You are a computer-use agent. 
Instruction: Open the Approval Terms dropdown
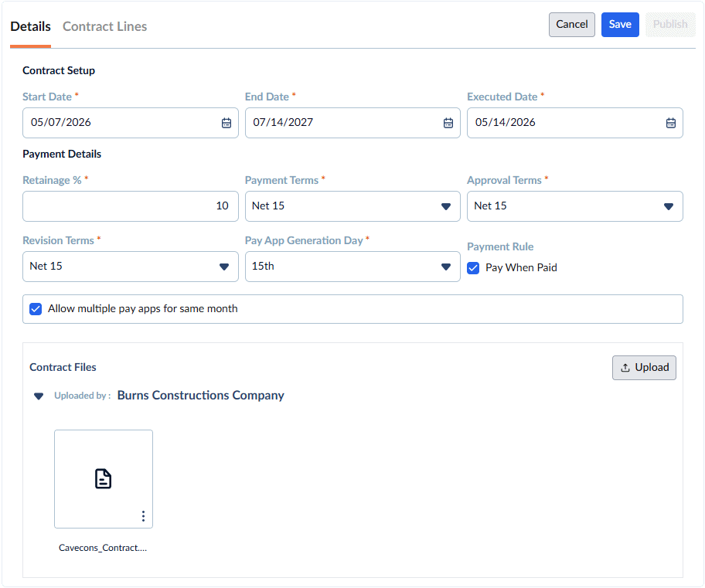(x=574, y=206)
